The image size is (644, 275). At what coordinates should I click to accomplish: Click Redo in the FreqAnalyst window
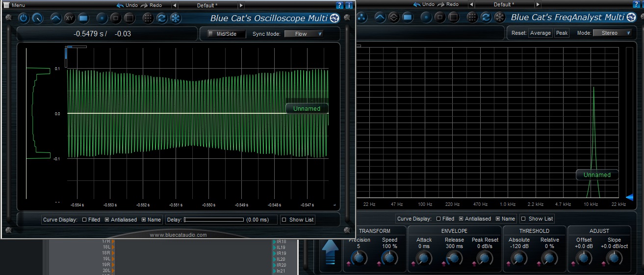[448, 4]
